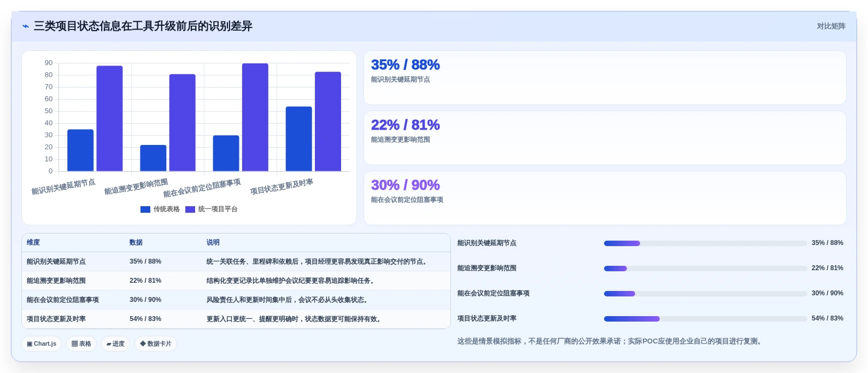The image size is (868, 373).
Task: Click the 54% / 83% table cell
Action: (x=145, y=319)
